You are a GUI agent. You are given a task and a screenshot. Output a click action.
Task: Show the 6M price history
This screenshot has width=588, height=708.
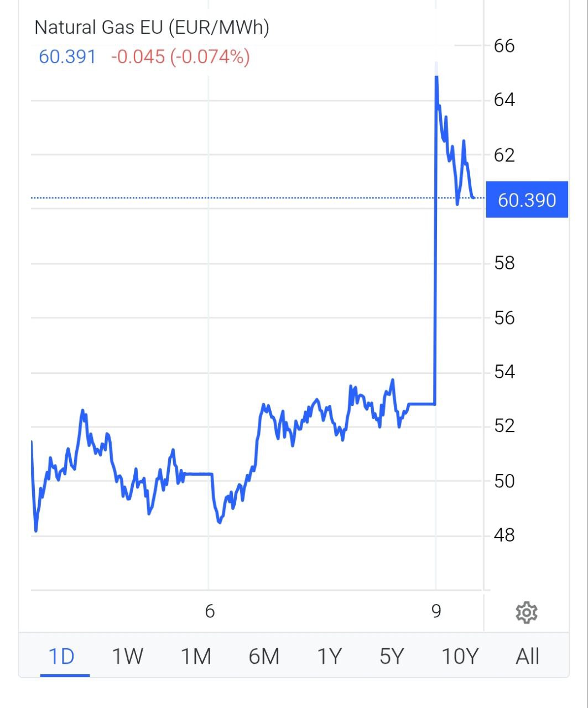(x=264, y=657)
